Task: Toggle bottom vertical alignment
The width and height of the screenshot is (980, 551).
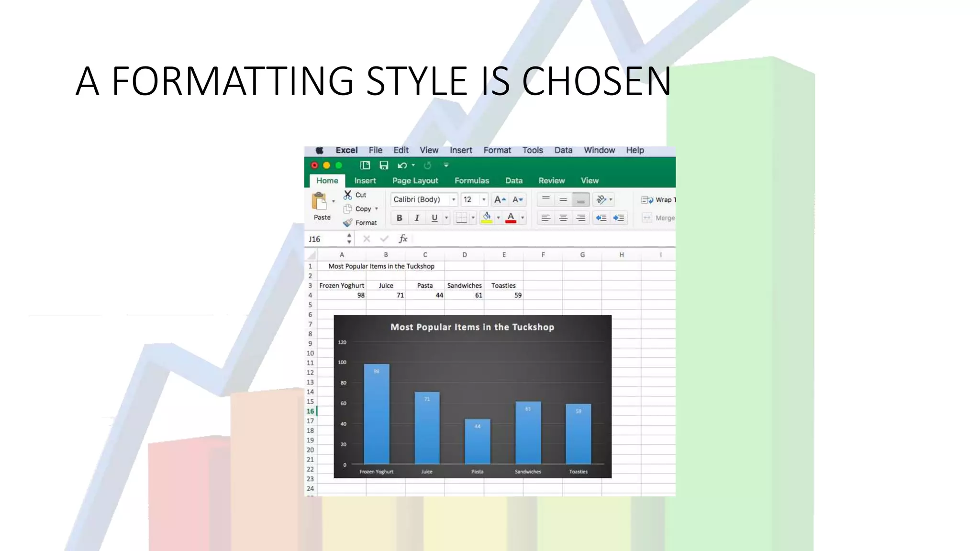Action: click(580, 199)
